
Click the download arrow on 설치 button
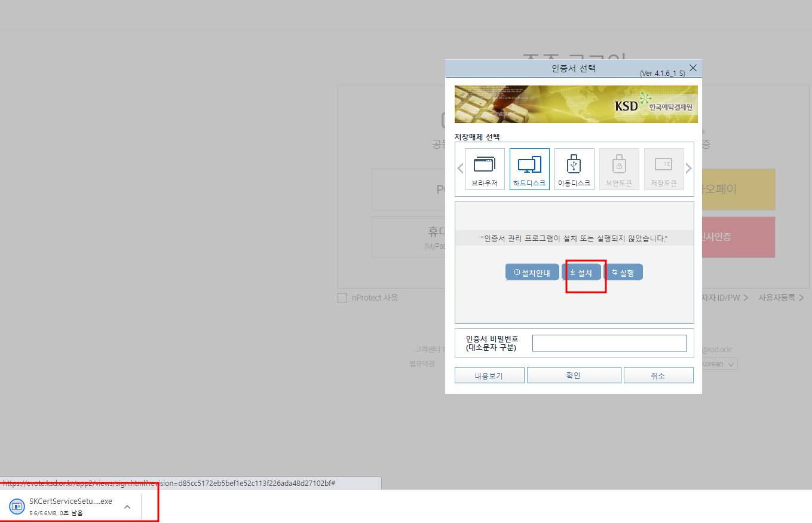coord(571,271)
